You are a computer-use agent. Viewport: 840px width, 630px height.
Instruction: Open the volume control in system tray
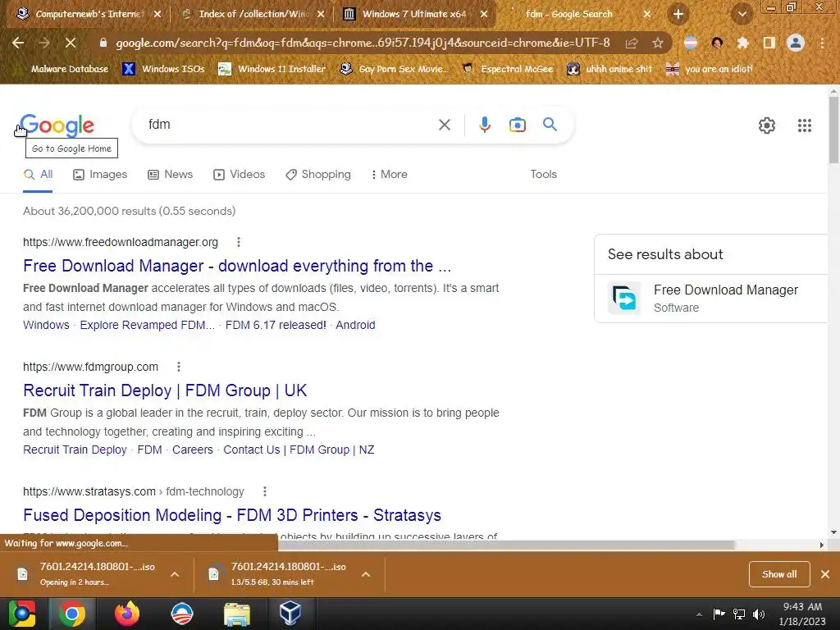coord(759,614)
